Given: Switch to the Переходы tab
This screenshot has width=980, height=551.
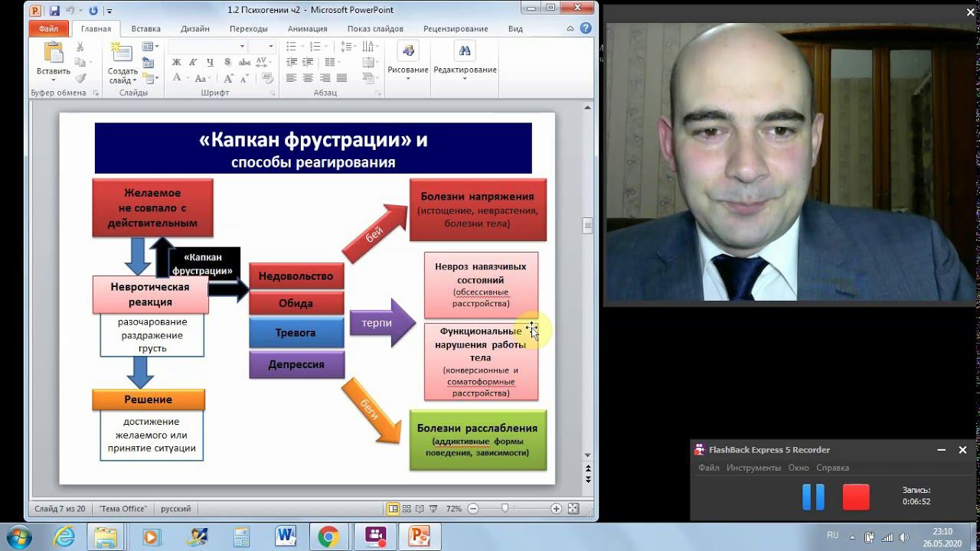Looking at the screenshot, I should pos(249,29).
